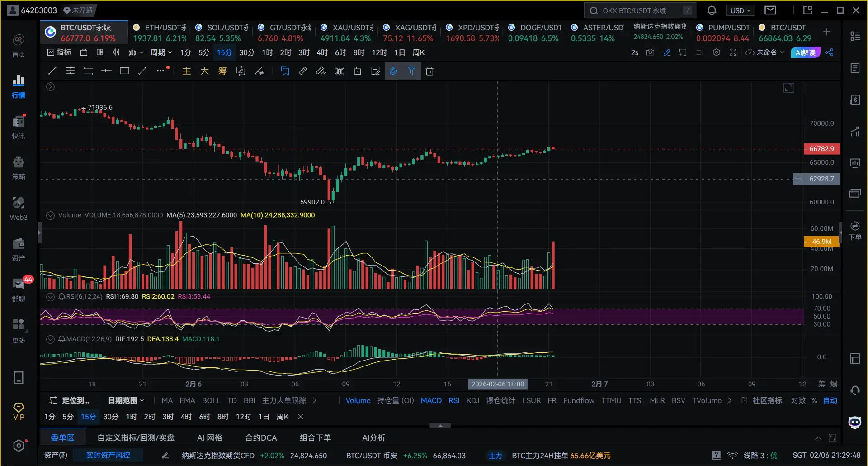Viewport: 868px width, 466px height.
Task: Open the 快讯 news section in sidebar
Action: 19,127
